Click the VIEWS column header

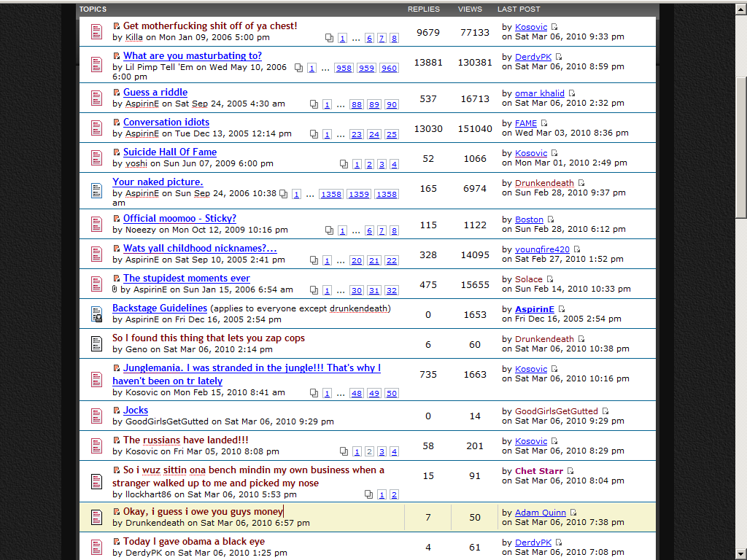[470, 9]
